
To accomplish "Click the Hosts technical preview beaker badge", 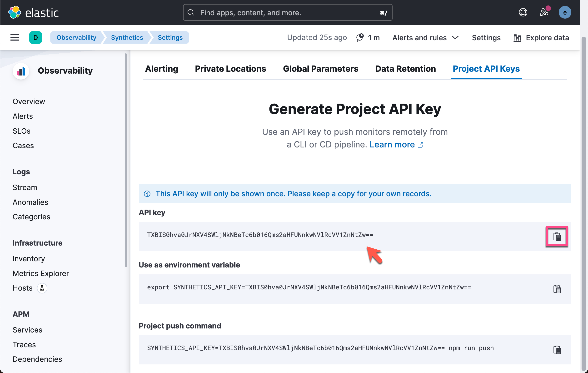I will point(42,288).
